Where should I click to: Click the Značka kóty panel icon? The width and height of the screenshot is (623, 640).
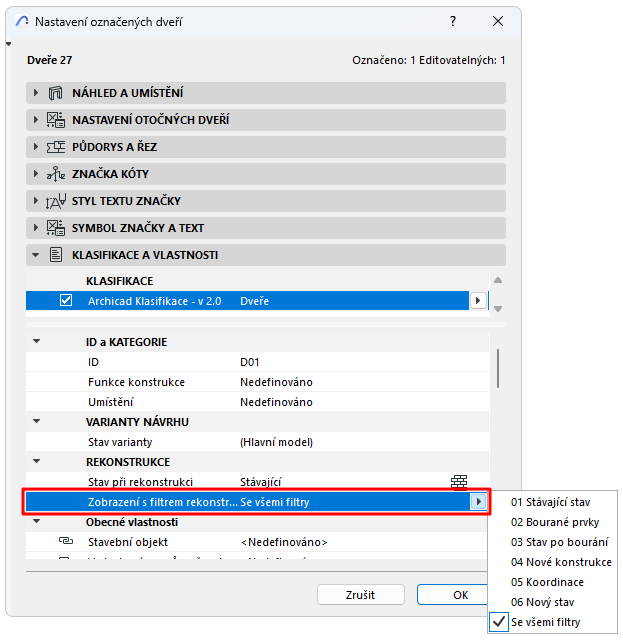(x=56, y=174)
